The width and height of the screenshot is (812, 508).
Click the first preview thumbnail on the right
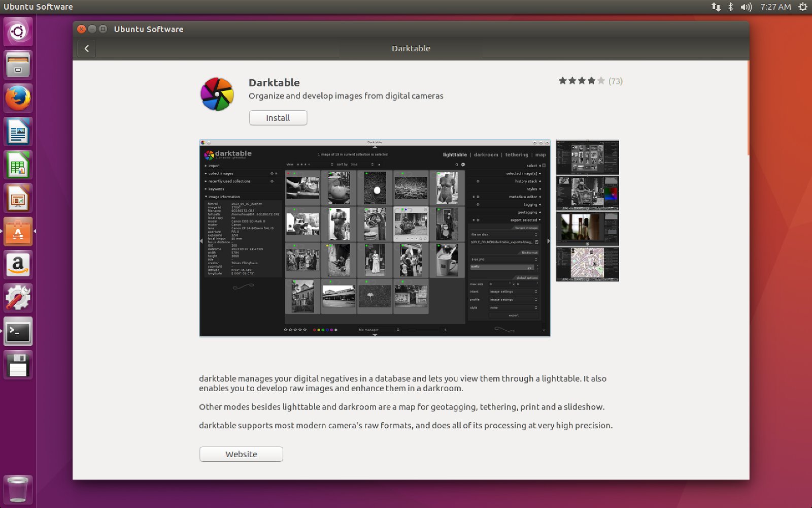pos(587,157)
